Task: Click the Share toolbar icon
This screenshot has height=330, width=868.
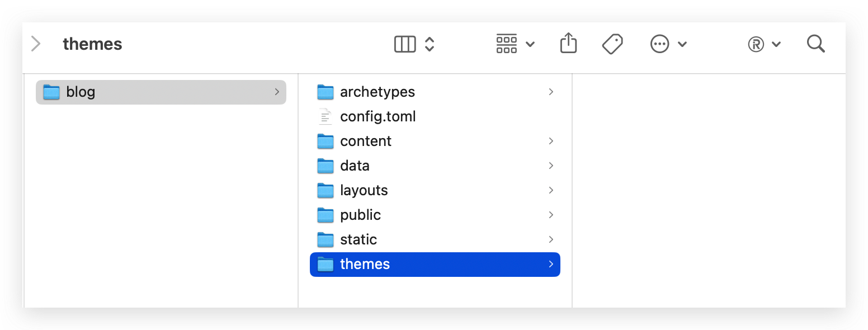Action: [x=568, y=44]
